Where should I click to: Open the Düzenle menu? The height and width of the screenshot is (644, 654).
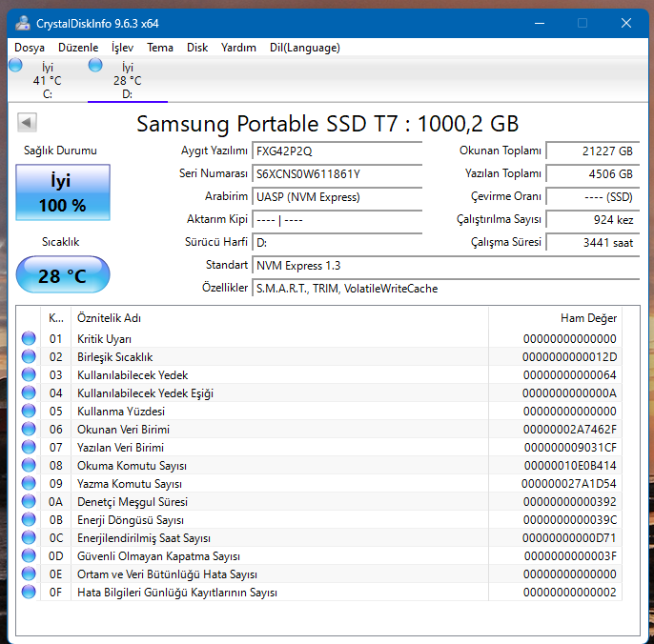pos(78,48)
